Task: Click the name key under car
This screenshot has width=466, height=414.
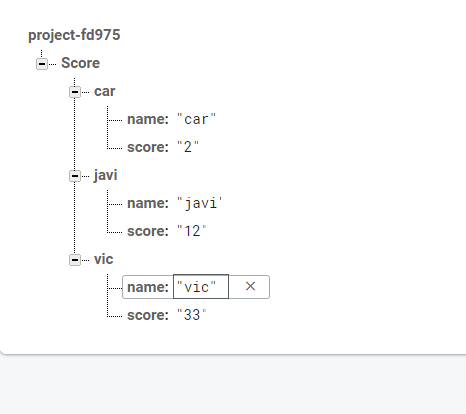Action: pos(148,119)
